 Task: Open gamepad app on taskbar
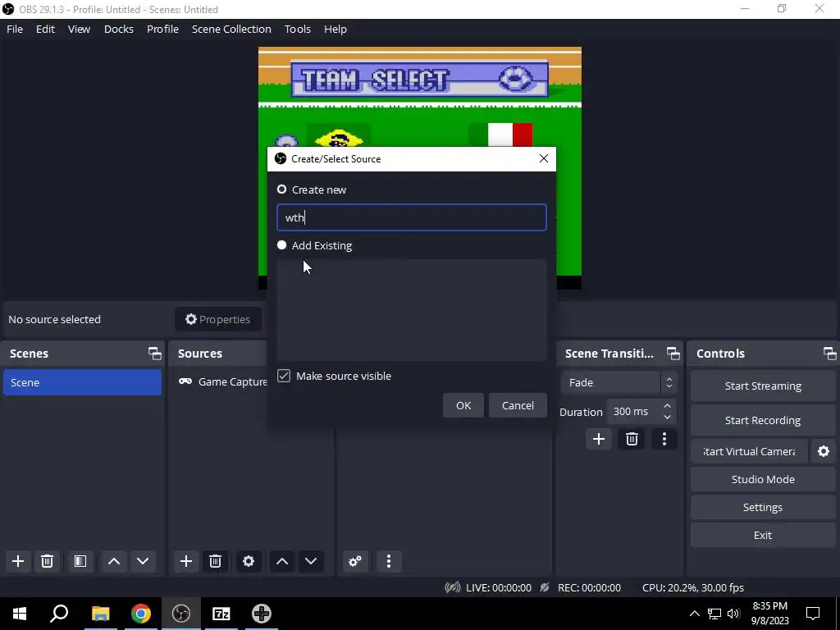262,614
